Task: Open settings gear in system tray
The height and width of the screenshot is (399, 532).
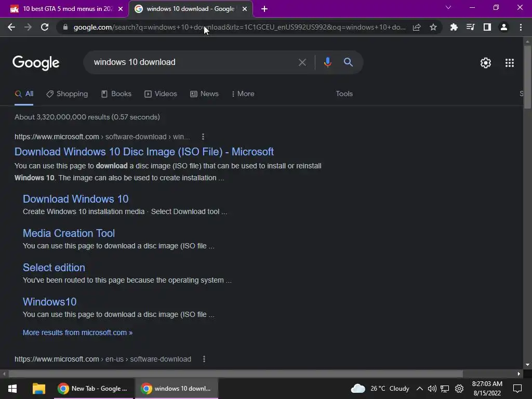Action: click(459, 389)
